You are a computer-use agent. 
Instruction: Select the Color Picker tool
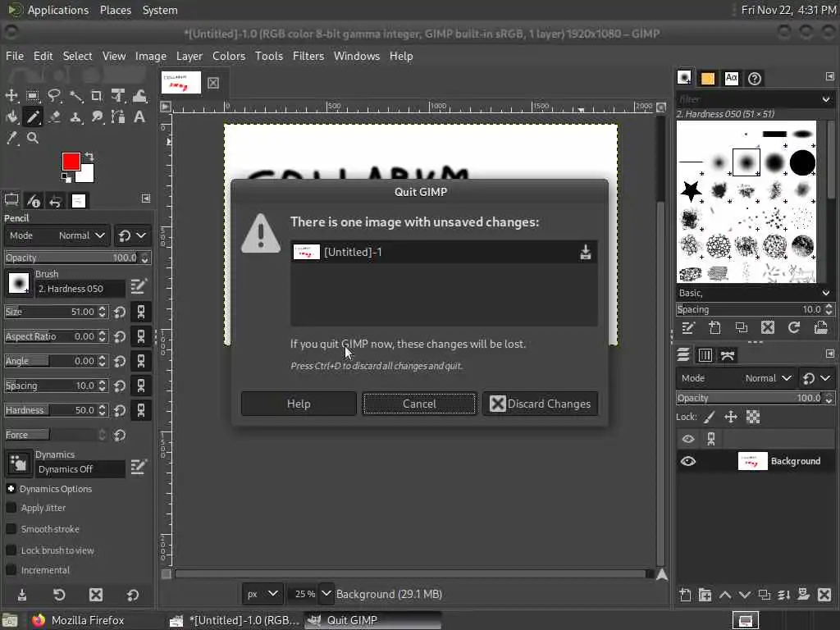[x=11, y=138]
